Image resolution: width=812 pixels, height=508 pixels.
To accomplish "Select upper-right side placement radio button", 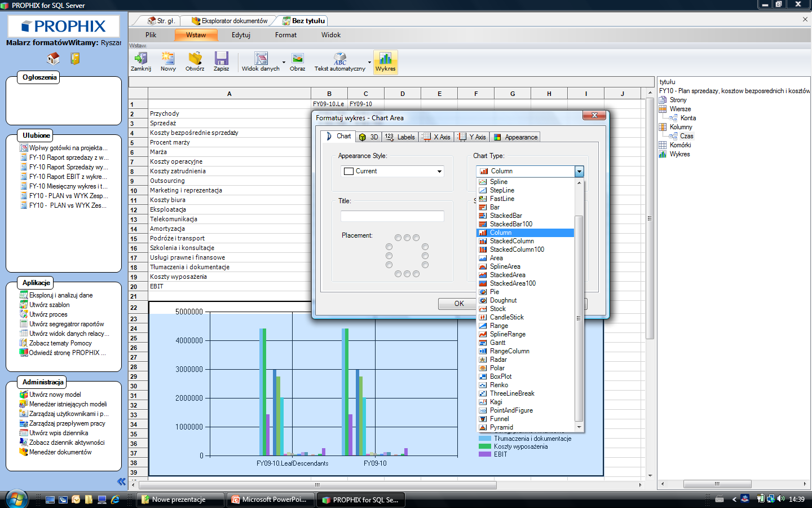I will pos(425,247).
